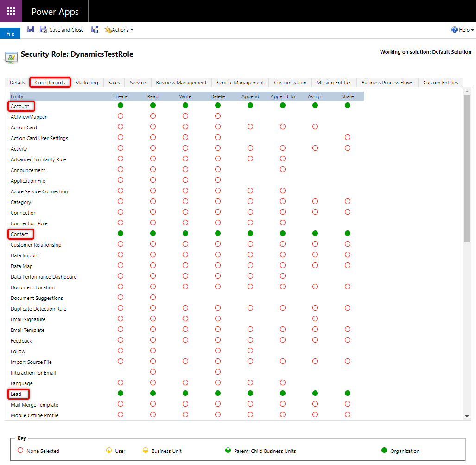Switch to the Marketing tab
The image size is (476, 465).
[87, 83]
